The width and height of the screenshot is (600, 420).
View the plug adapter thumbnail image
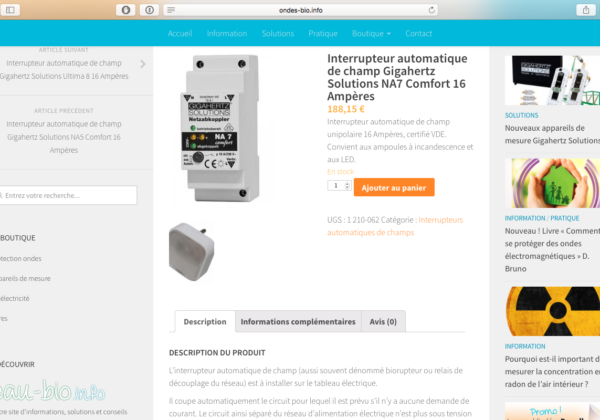click(191, 252)
